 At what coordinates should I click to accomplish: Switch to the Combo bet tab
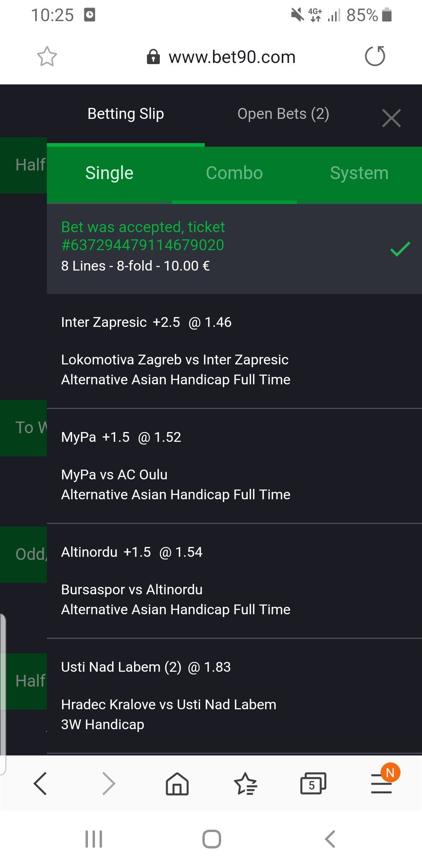click(x=234, y=173)
